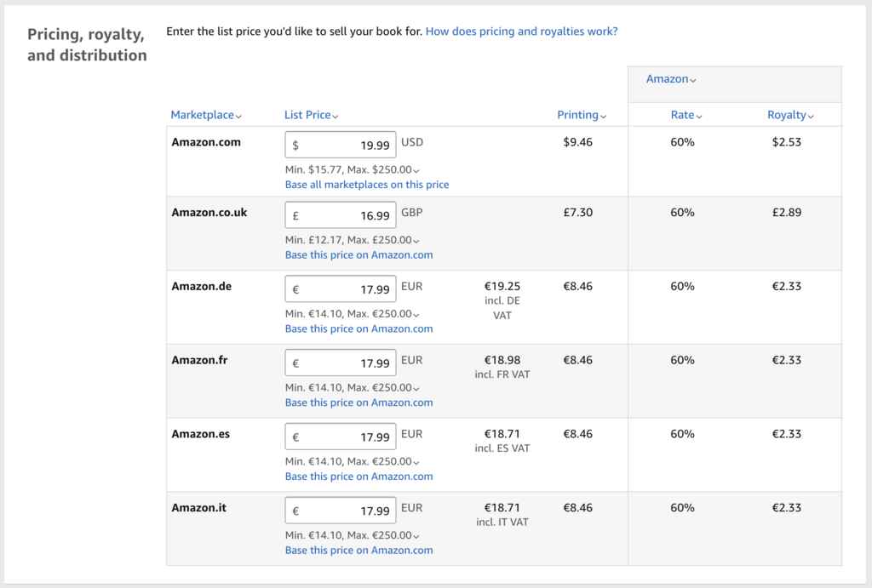872x588 pixels.
Task: Click the Amazon.fr list price field
Action: 341,363
